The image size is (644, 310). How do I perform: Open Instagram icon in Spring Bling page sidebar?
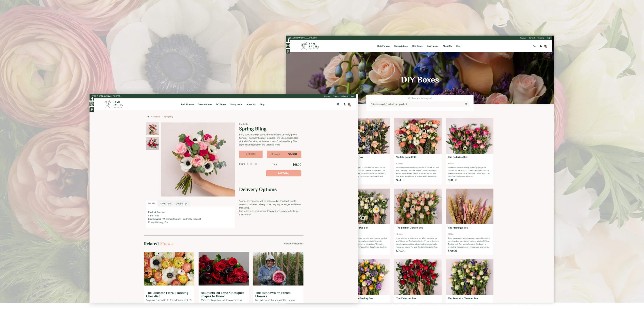click(92, 104)
